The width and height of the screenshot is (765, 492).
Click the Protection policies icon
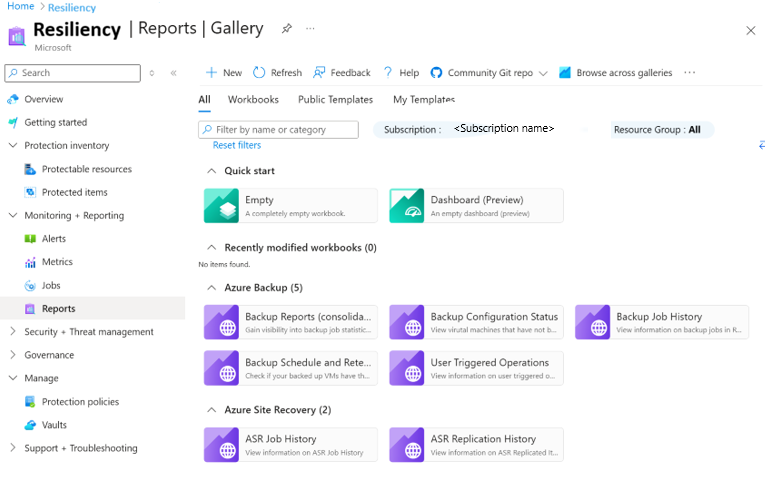pyautogui.click(x=30, y=402)
